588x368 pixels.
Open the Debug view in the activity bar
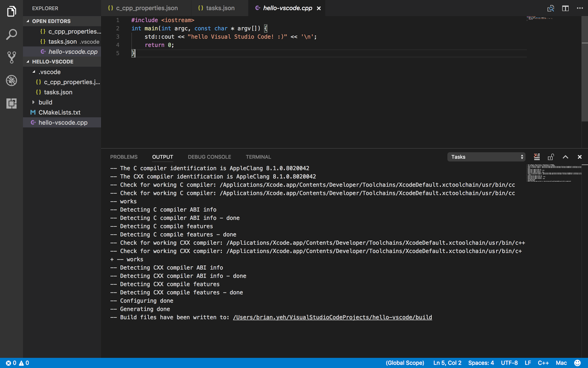point(11,80)
